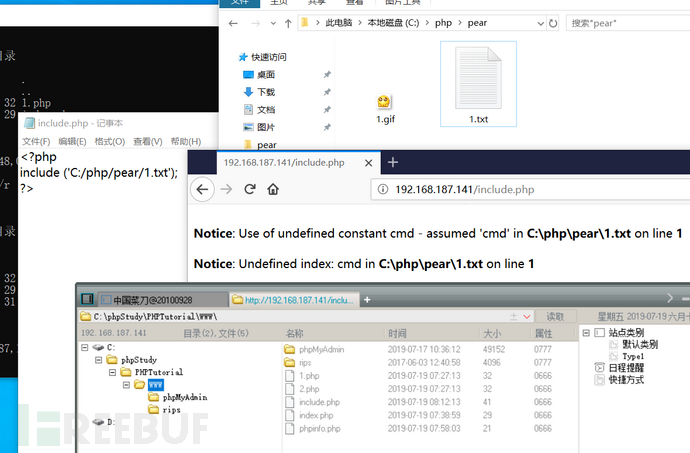Image resolution: width=690 pixels, height=453 pixels.
Task: Collapse the phpStudy tree node
Action: (99, 360)
